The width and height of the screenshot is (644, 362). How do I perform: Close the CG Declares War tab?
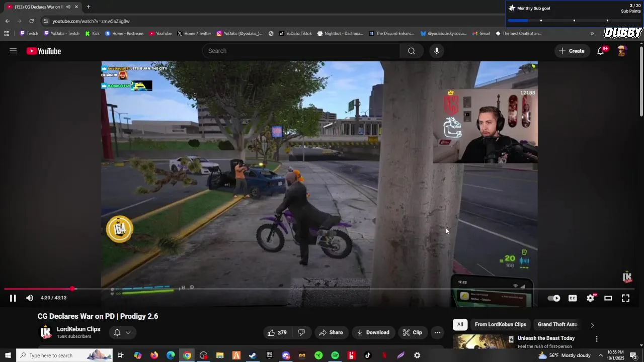(x=76, y=7)
